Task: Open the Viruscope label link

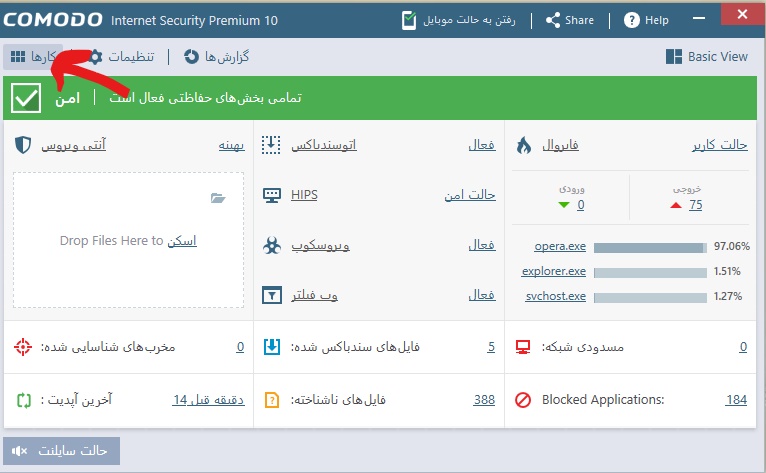Action: coord(320,245)
